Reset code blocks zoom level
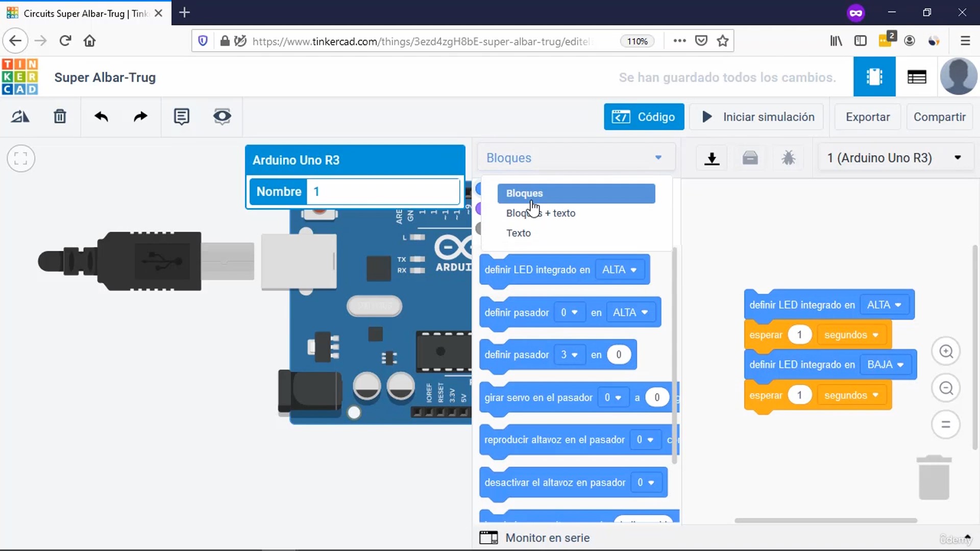The width and height of the screenshot is (980, 551). point(946,424)
